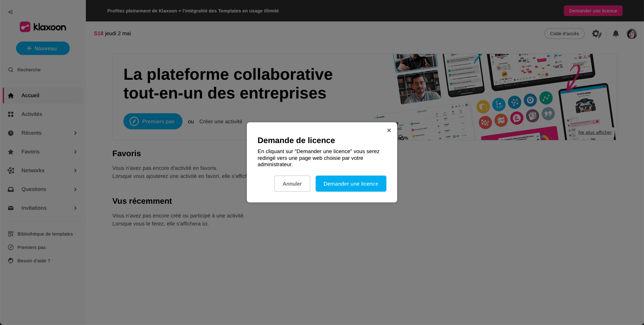Close the licence dialog with X
This screenshot has width=644, height=325.
389,130
